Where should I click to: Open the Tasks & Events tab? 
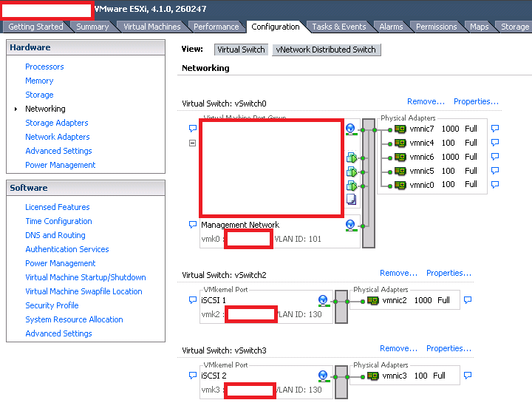(339, 27)
